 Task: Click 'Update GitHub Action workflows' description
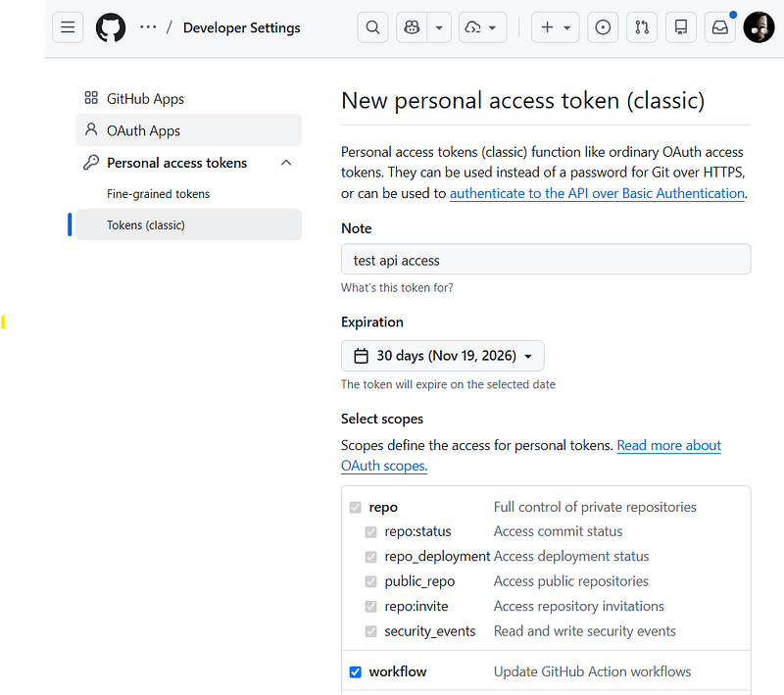[x=593, y=671]
